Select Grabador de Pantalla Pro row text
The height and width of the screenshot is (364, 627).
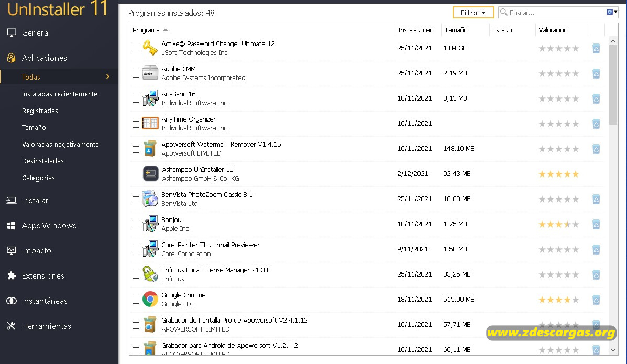pyautogui.click(x=235, y=321)
